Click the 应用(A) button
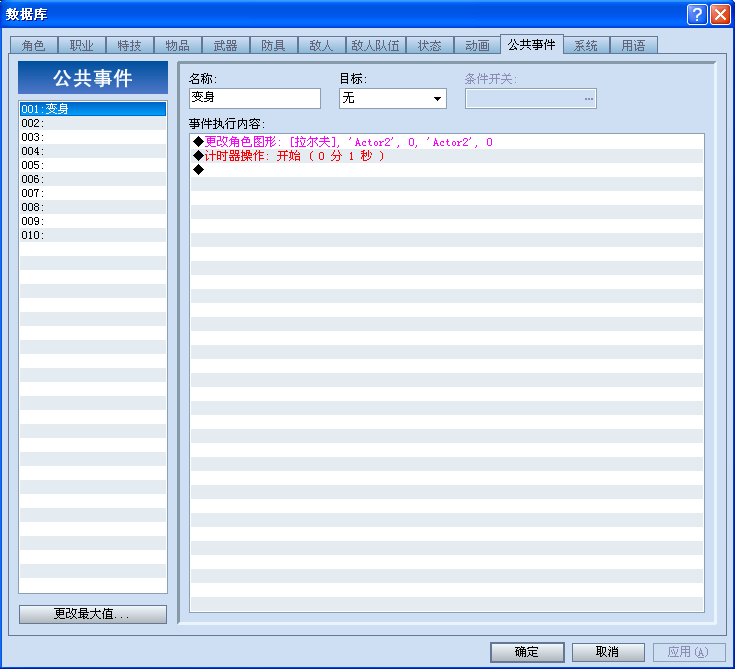This screenshot has height=669, width=735. (689, 652)
